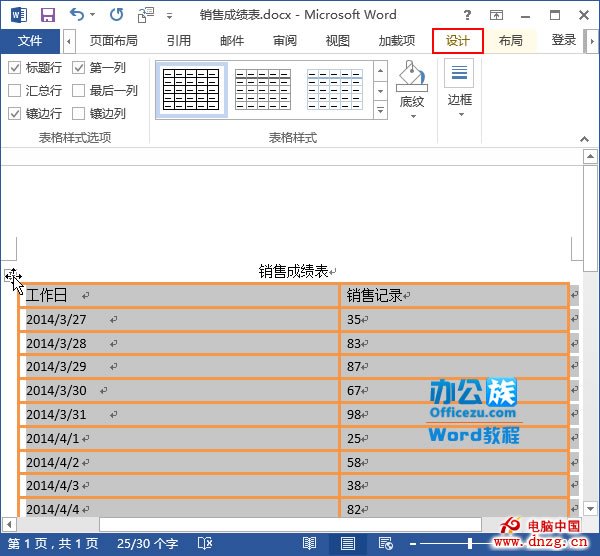The width and height of the screenshot is (600, 556).
Task: Switch to the 页面布局 tab
Action: click(x=113, y=40)
